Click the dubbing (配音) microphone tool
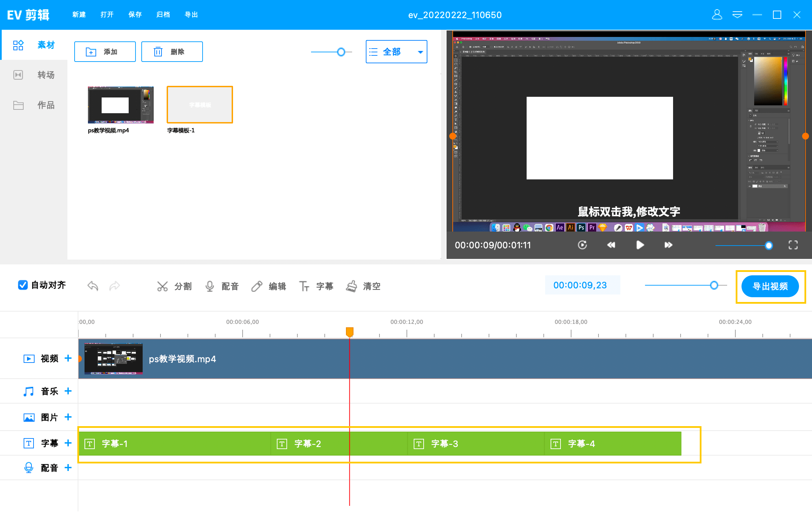812x512 pixels. tap(221, 286)
